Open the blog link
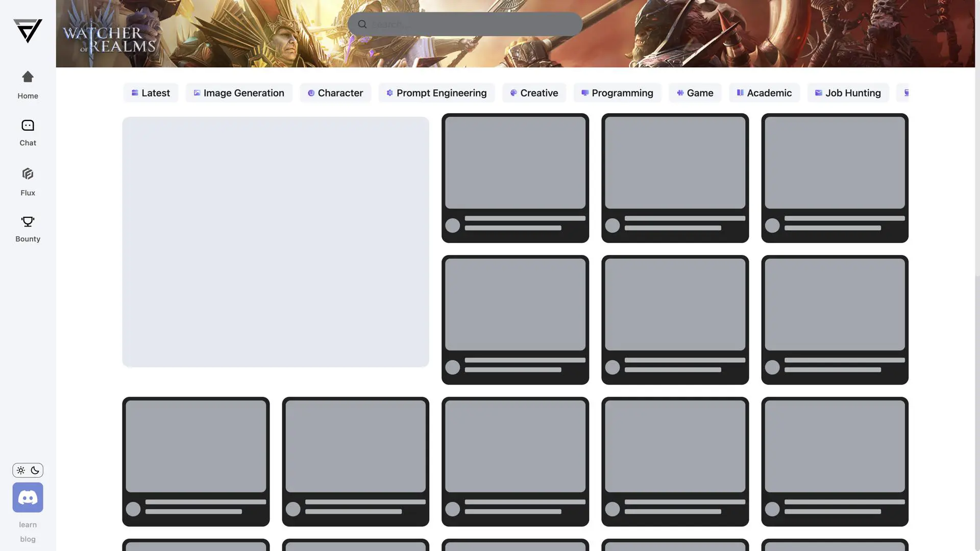This screenshot has width=980, height=551. (x=28, y=539)
